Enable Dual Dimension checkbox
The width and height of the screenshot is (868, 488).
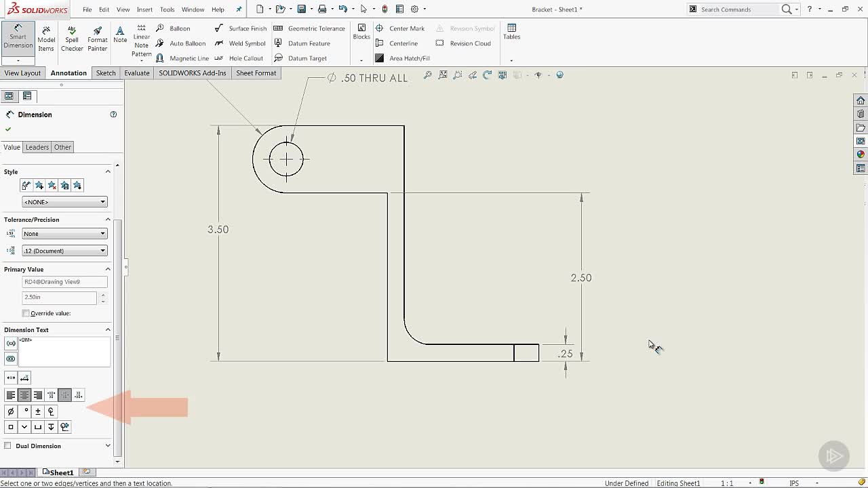point(7,446)
